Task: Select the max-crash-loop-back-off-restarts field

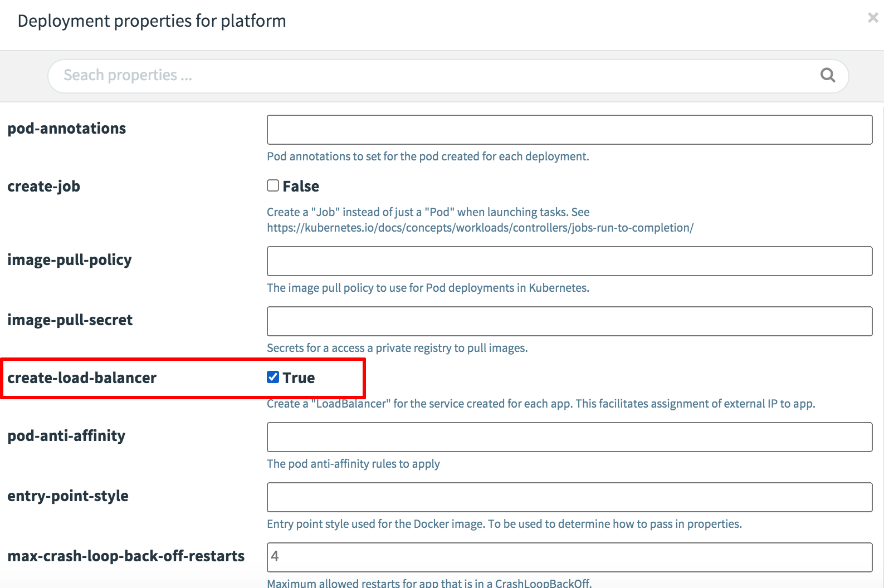Action: [569, 557]
